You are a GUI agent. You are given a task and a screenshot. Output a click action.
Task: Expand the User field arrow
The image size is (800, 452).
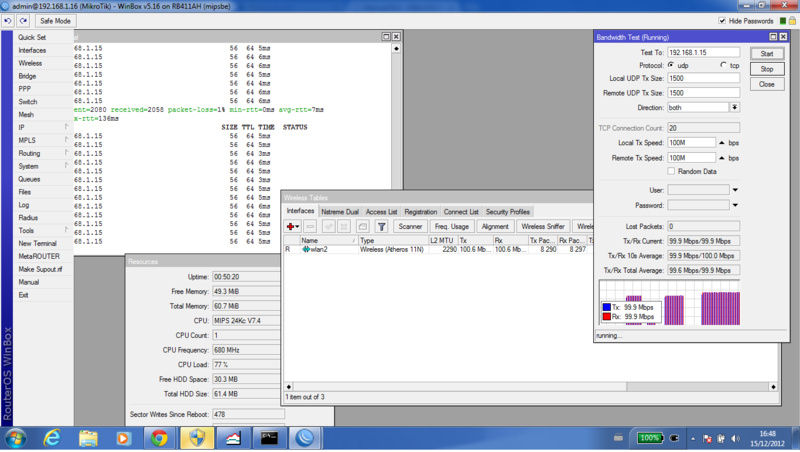[735, 190]
